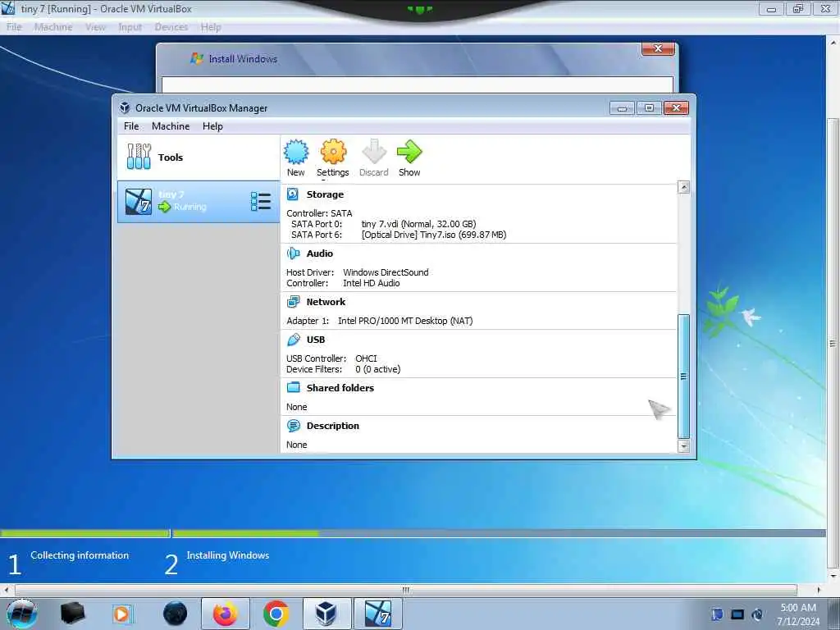This screenshot has width=840, height=630.
Task: Click the Intel HD Audio controller value
Action: (372, 283)
